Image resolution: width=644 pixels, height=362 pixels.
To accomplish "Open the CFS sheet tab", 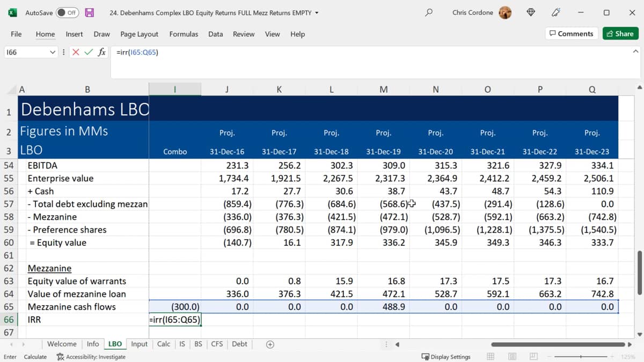I will pos(217,344).
